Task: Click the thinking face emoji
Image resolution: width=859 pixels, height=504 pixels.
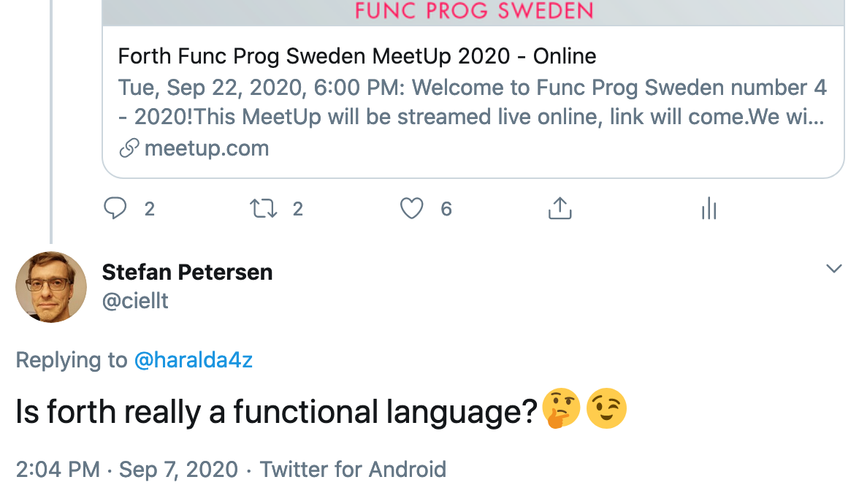Action: (561, 409)
